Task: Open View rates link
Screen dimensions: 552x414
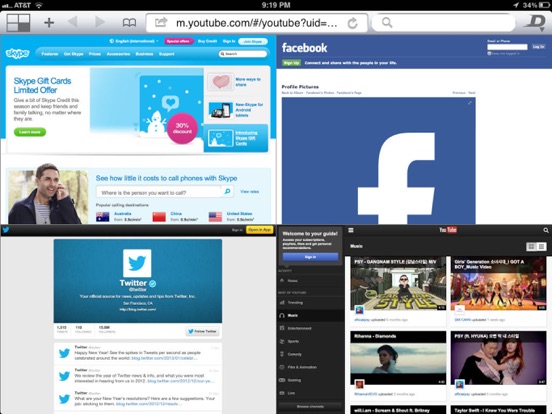Action: (250, 192)
